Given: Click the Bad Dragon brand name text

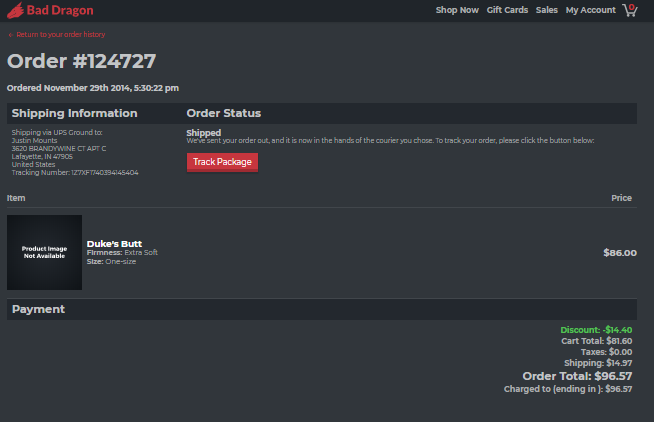Looking at the screenshot, I should [60, 10].
